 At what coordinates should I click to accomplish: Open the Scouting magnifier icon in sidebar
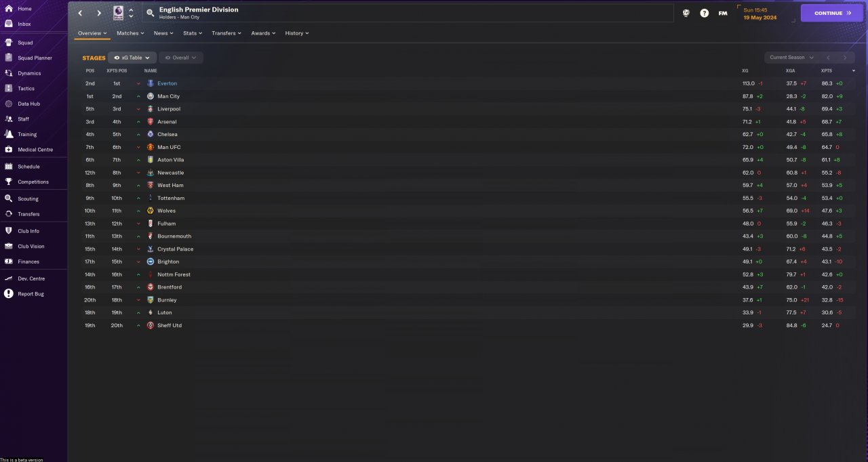pyautogui.click(x=9, y=198)
